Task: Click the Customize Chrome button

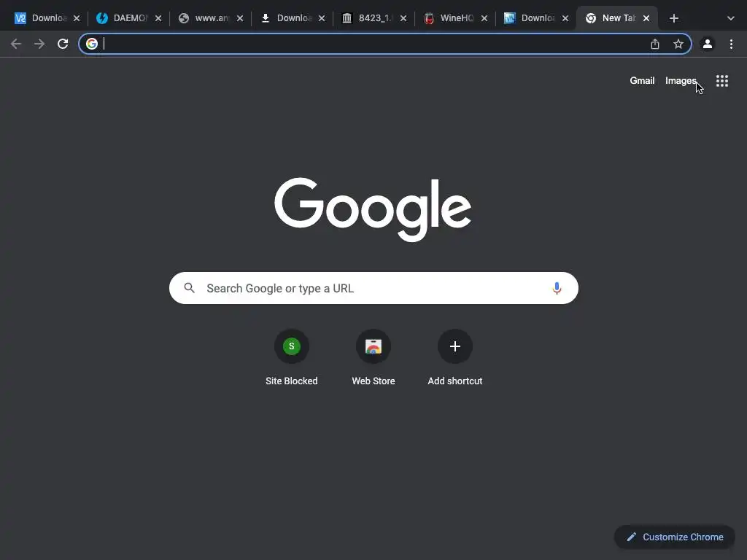Action: coord(675,537)
